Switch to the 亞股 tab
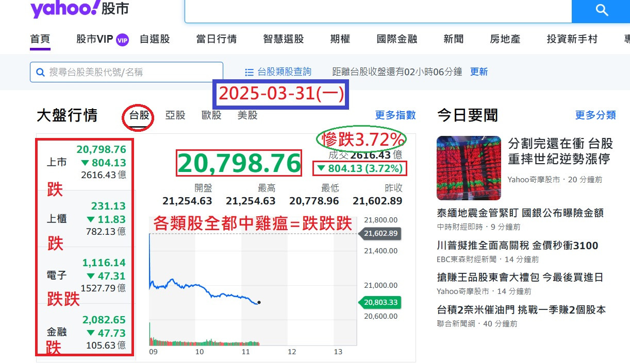This screenshot has width=630, height=364. [x=175, y=115]
